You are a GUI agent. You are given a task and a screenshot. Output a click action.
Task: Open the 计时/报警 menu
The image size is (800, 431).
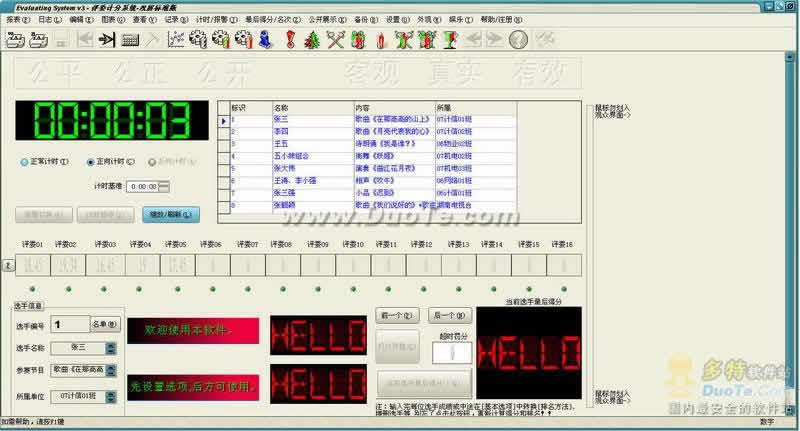tap(217, 19)
